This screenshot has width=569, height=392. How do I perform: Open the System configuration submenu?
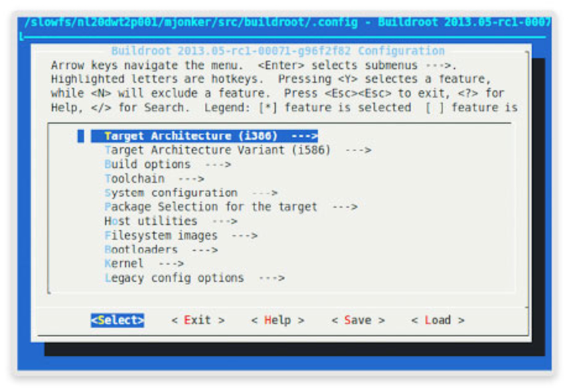tap(171, 193)
